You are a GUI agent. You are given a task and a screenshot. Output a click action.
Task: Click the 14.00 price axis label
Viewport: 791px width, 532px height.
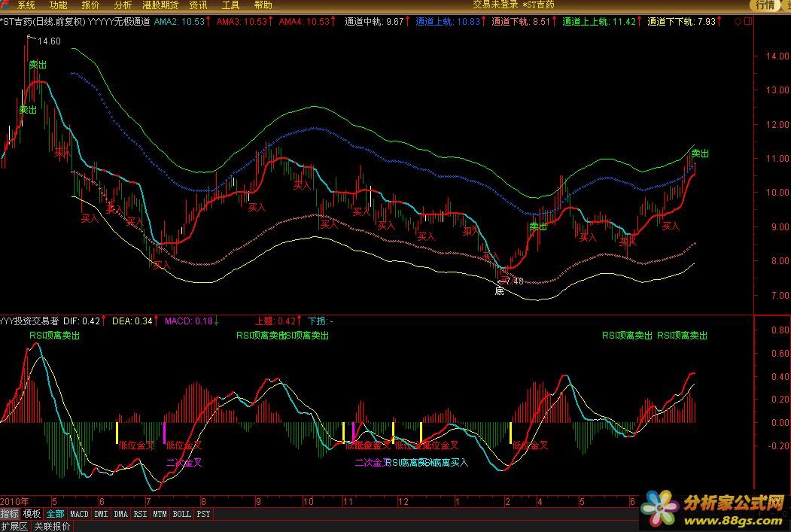pos(777,56)
